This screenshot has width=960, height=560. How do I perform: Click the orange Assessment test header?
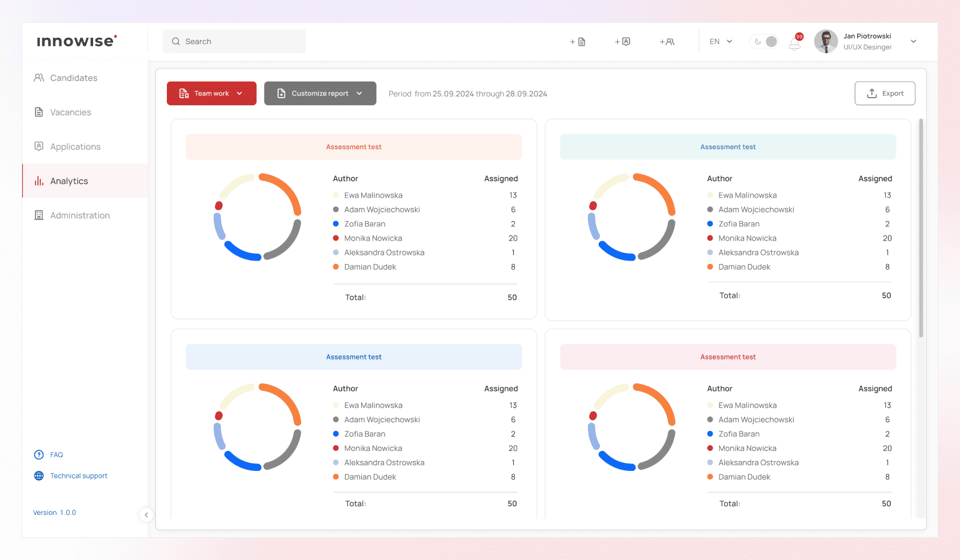[x=354, y=147]
